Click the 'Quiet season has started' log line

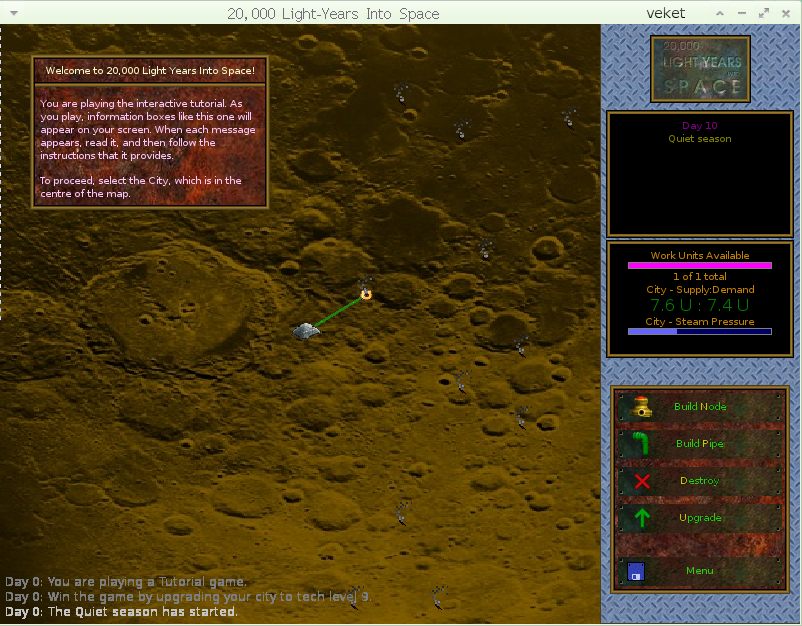click(121, 612)
